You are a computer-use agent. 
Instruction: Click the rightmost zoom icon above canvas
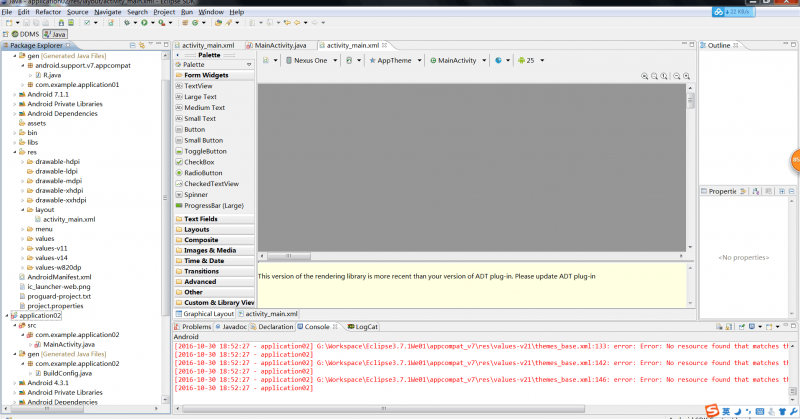pos(688,77)
